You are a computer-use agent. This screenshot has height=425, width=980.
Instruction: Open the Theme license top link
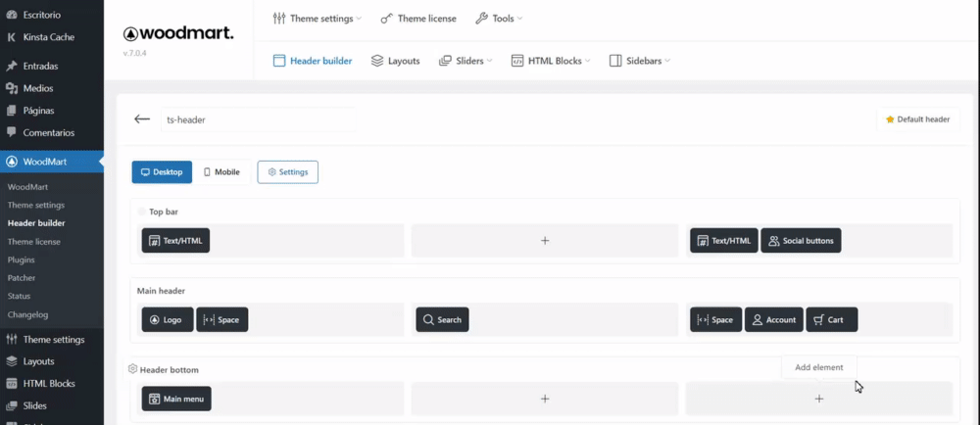tap(418, 19)
